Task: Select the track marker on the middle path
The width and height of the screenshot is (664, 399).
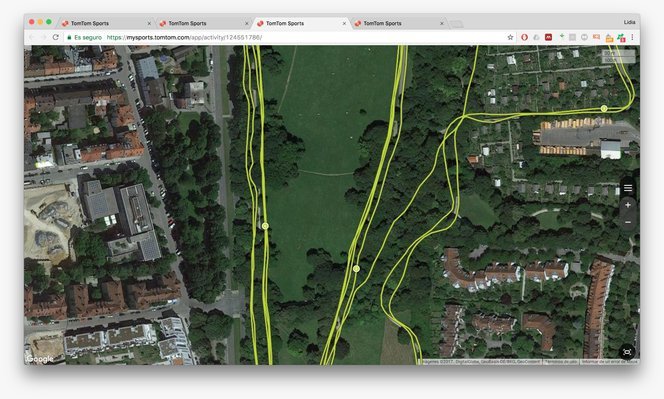Action: (x=356, y=269)
